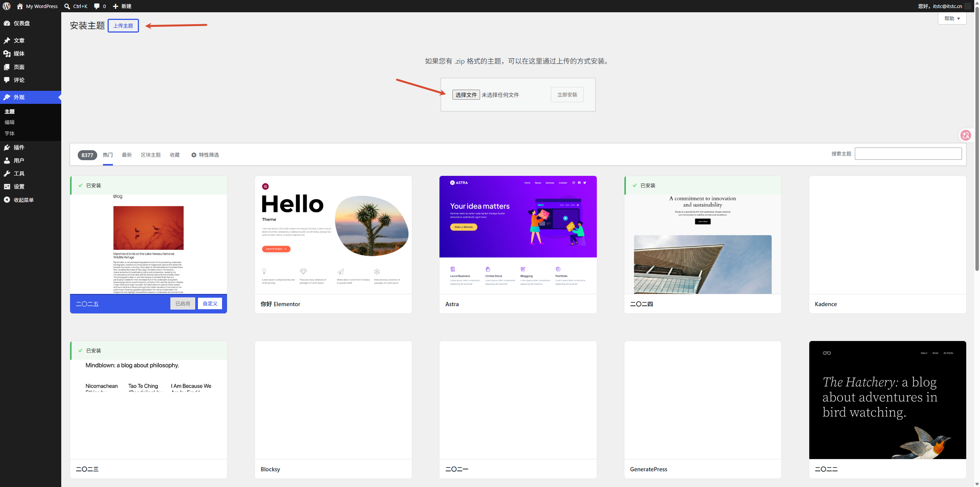The width and height of the screenshot is (980, 487).
Task: Click inside the 搜索主题 search field
Action: (908, 154)
